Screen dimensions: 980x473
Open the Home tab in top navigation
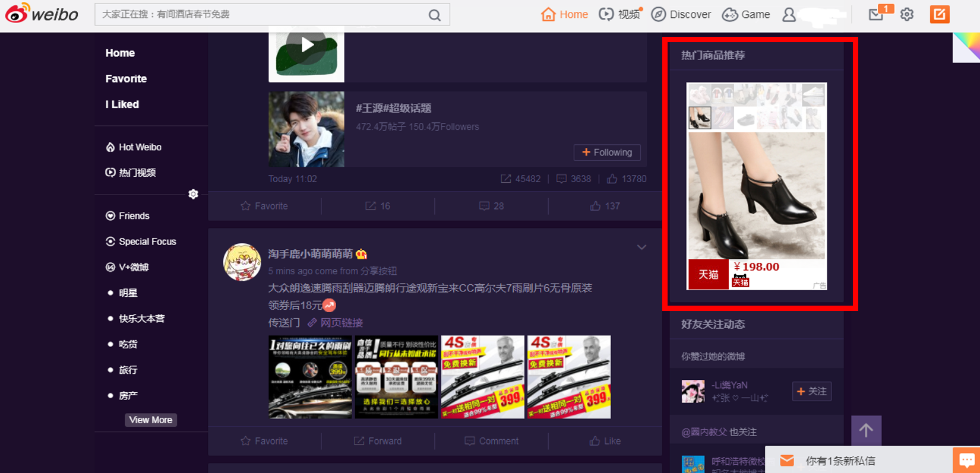564,14
